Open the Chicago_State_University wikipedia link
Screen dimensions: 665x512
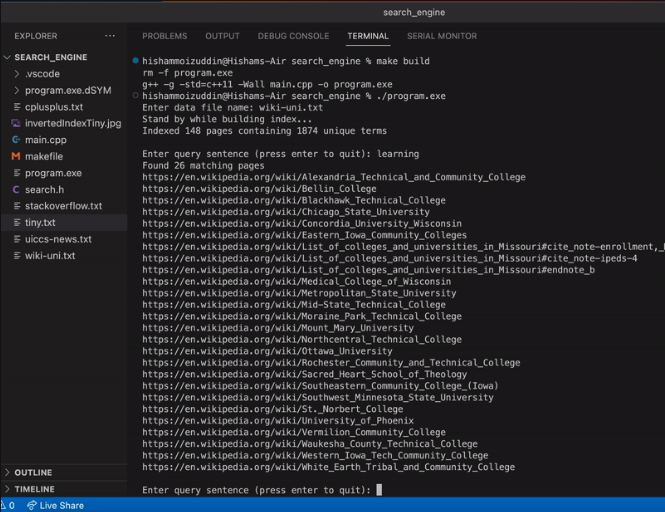point(286,212)
